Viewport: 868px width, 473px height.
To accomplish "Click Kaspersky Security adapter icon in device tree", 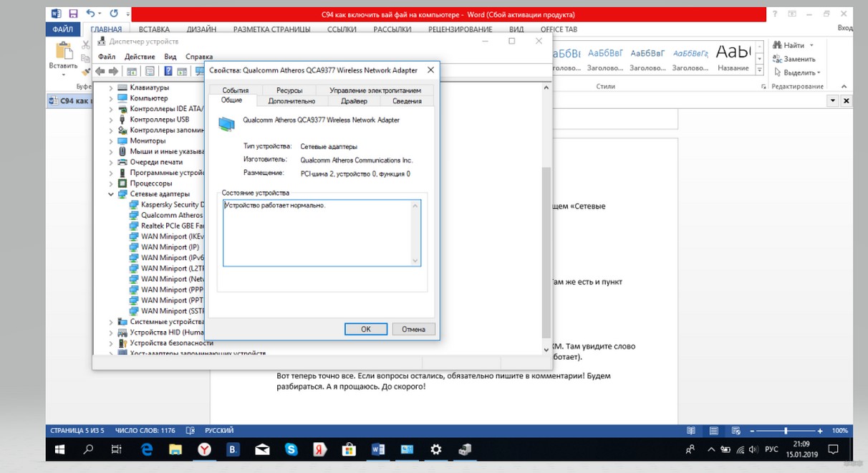I will click(x=134, y=204).
